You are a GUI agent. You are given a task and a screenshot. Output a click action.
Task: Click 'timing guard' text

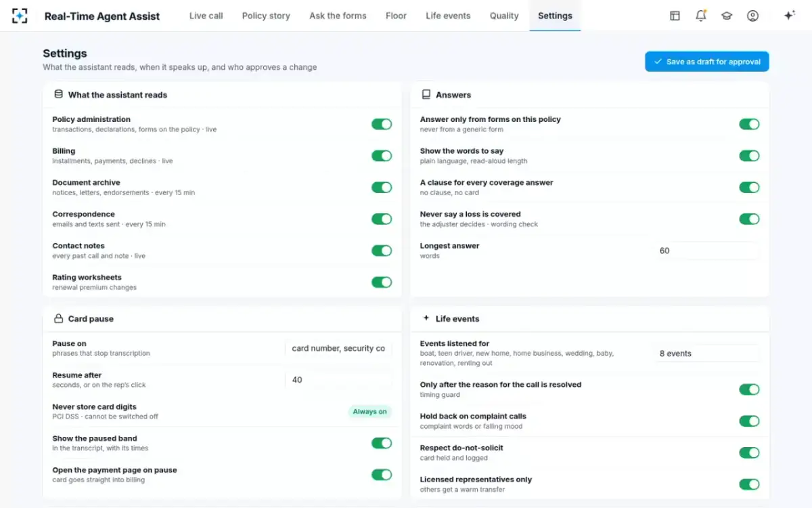click(440, 394)
